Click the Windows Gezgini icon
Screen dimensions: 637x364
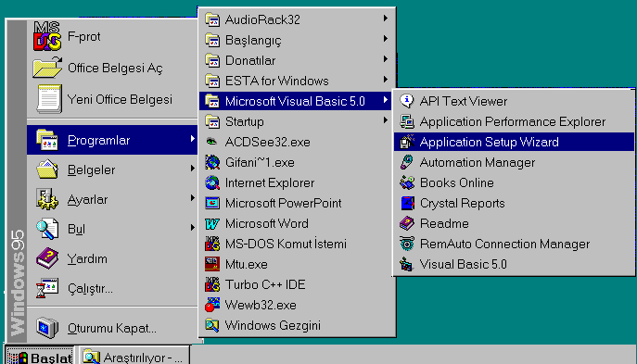click(x=212, y=325)
